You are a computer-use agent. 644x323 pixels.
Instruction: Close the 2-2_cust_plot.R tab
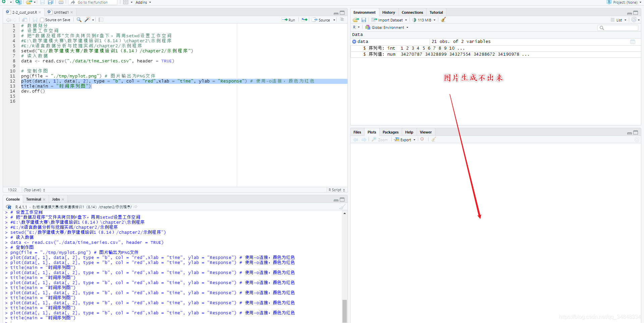click(x=40, y=12)
